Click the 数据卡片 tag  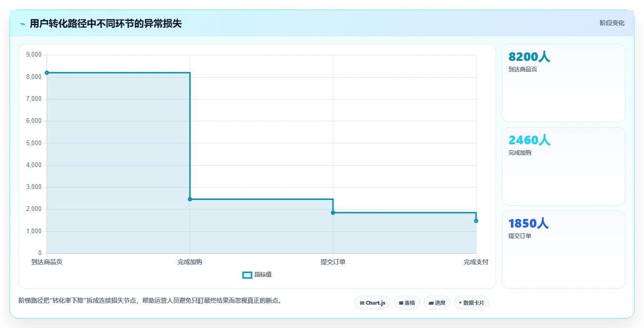point(471,303)
